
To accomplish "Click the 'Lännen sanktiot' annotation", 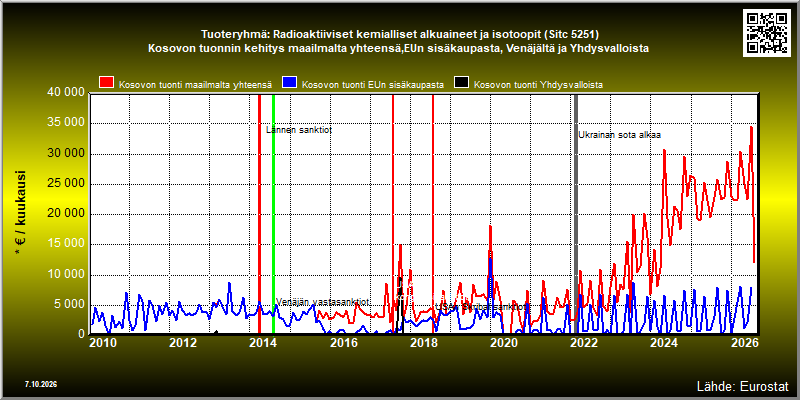I will click(x=299, y=130).
